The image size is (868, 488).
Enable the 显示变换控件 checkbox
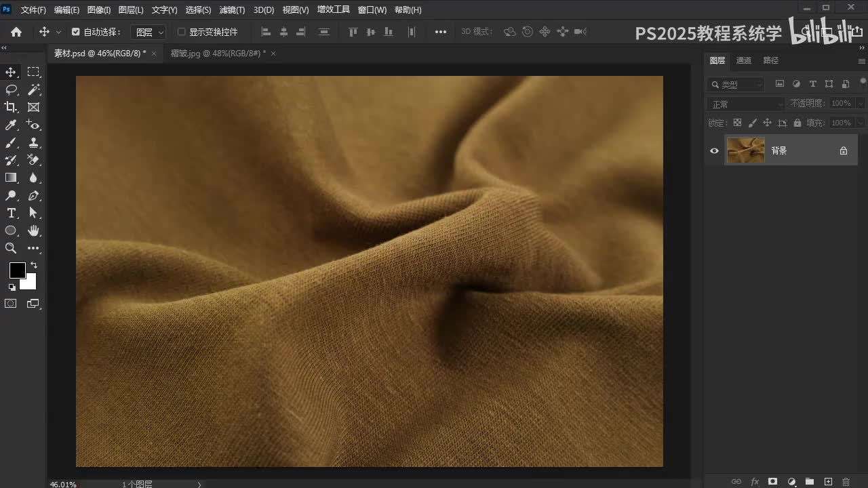(x=181, y=32)
